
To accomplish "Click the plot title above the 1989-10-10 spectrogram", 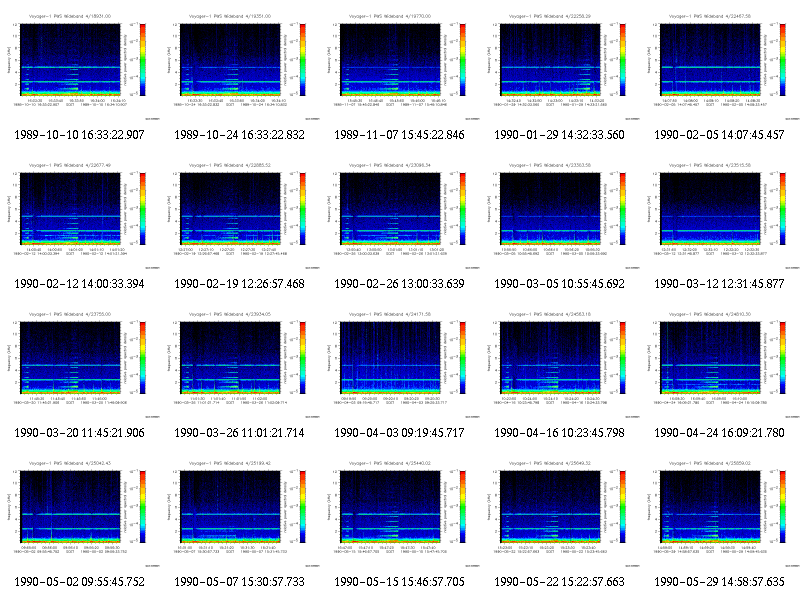I will (x=70, y=16).
